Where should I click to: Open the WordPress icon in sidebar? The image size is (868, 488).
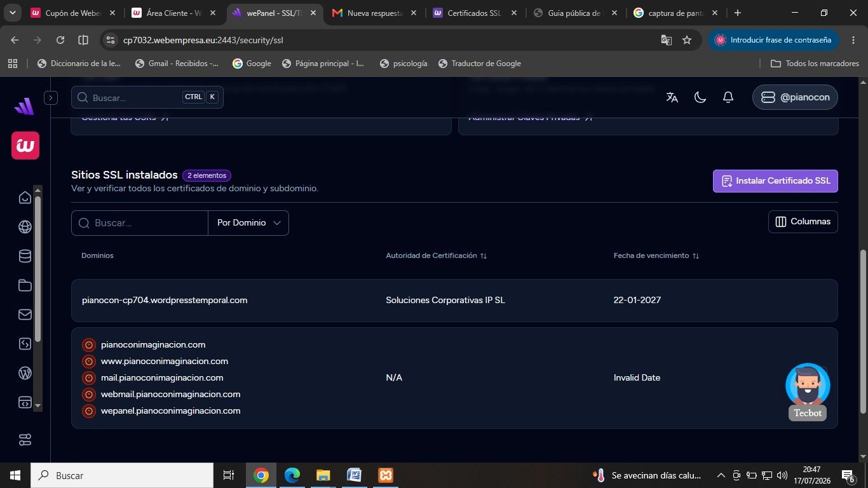25,373
